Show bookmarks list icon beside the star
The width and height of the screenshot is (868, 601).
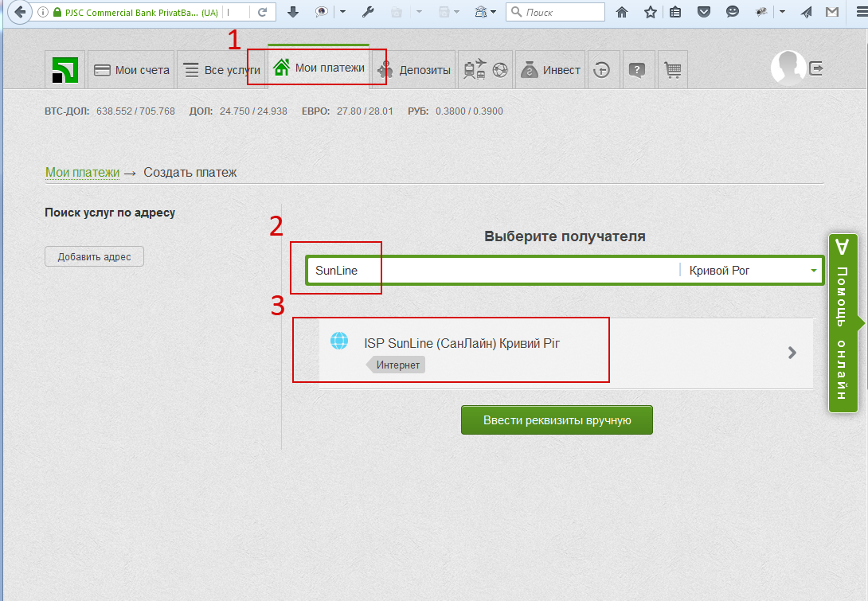[675, 12]
